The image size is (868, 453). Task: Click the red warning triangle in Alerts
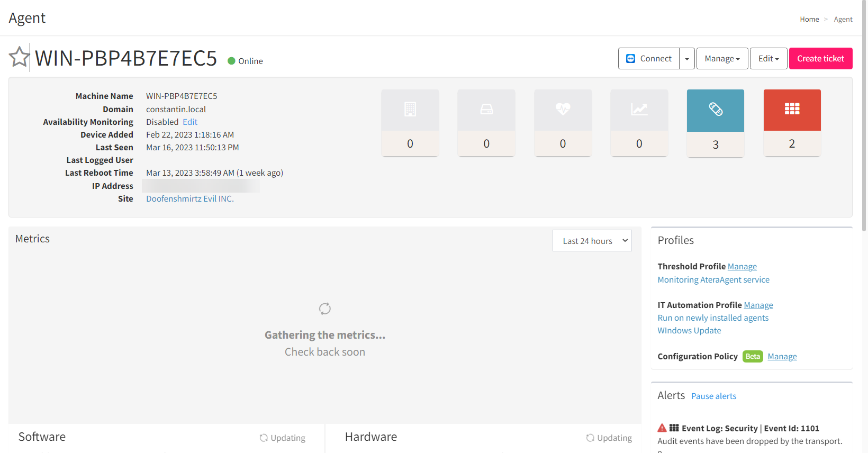tap(662, 428)
